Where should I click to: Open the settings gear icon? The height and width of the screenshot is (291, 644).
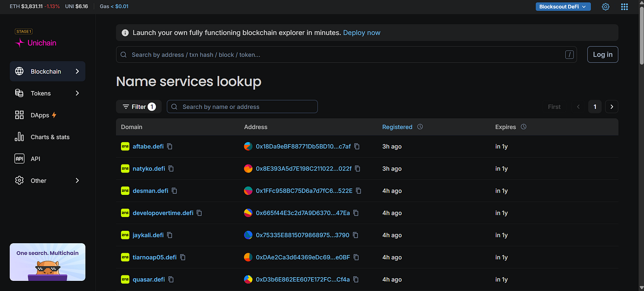[x=606, y=6]
